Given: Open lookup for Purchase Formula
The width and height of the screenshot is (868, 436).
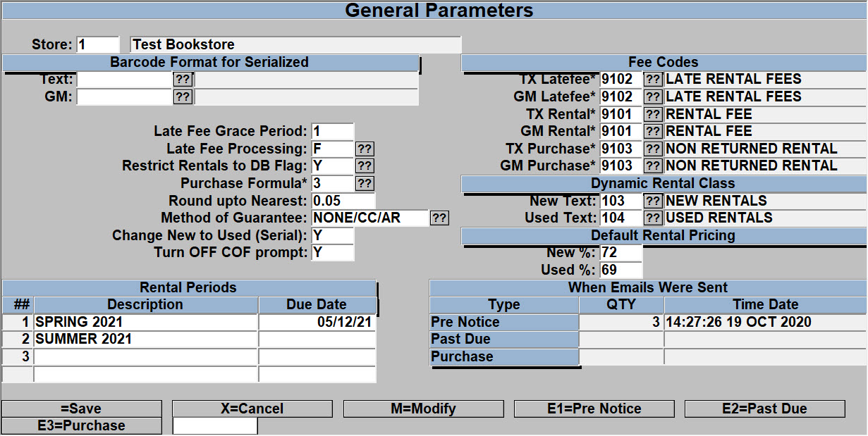Looking at the screenshot, I should (x=365, y=184).
